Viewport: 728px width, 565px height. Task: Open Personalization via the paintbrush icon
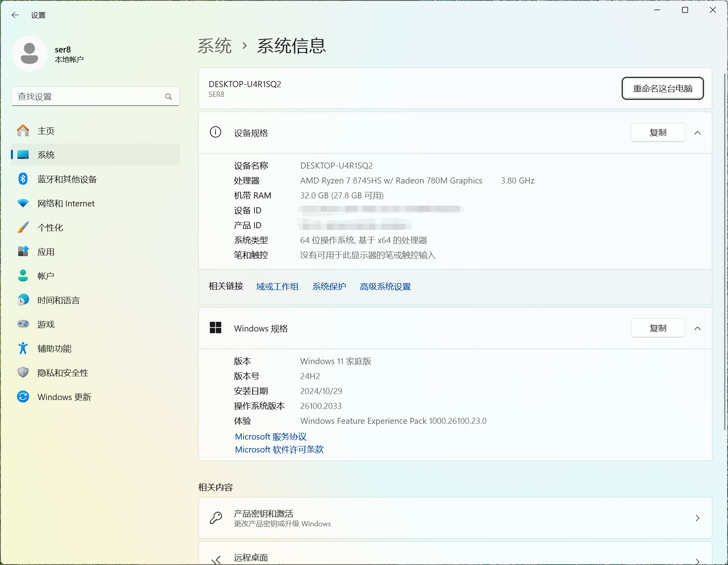click(23, 227)
